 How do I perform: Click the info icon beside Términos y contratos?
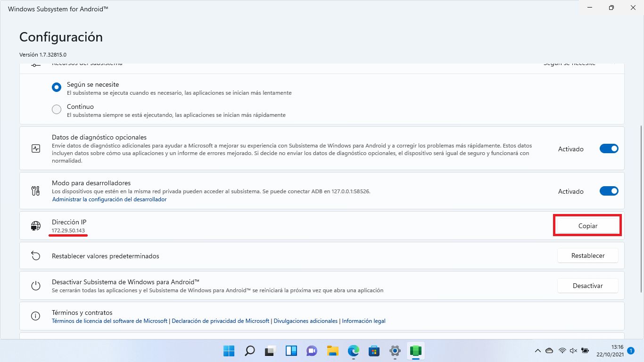tap(36, 316)
